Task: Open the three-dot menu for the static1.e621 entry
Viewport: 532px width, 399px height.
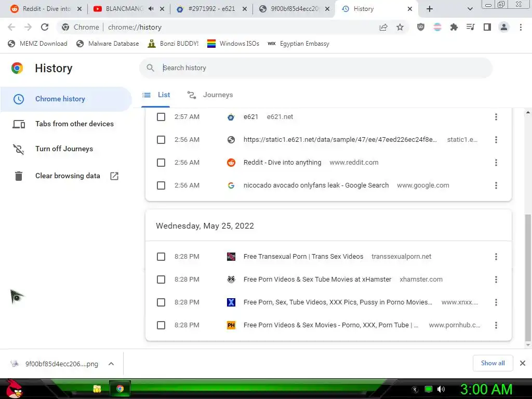Action: pyautogui.click(x=496, y=140)
